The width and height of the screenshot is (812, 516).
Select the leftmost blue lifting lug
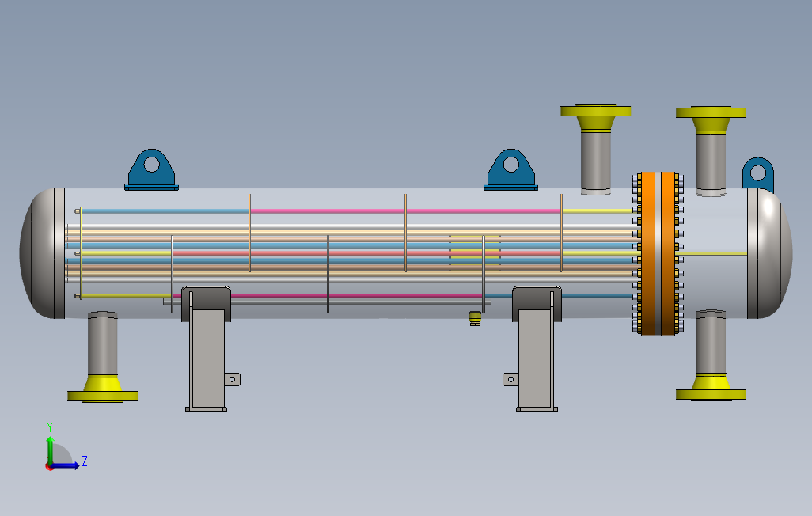[151, 170]
